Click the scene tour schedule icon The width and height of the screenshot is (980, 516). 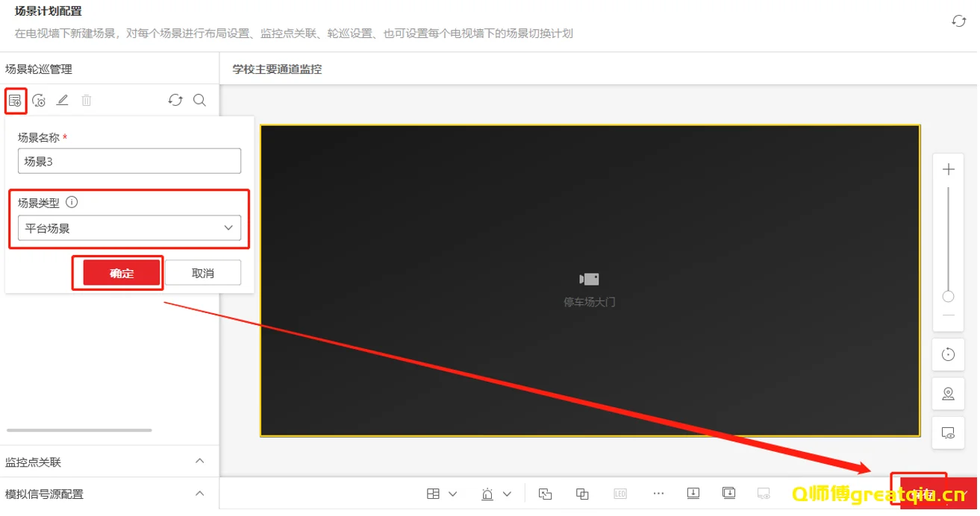[x=40, y=101]
